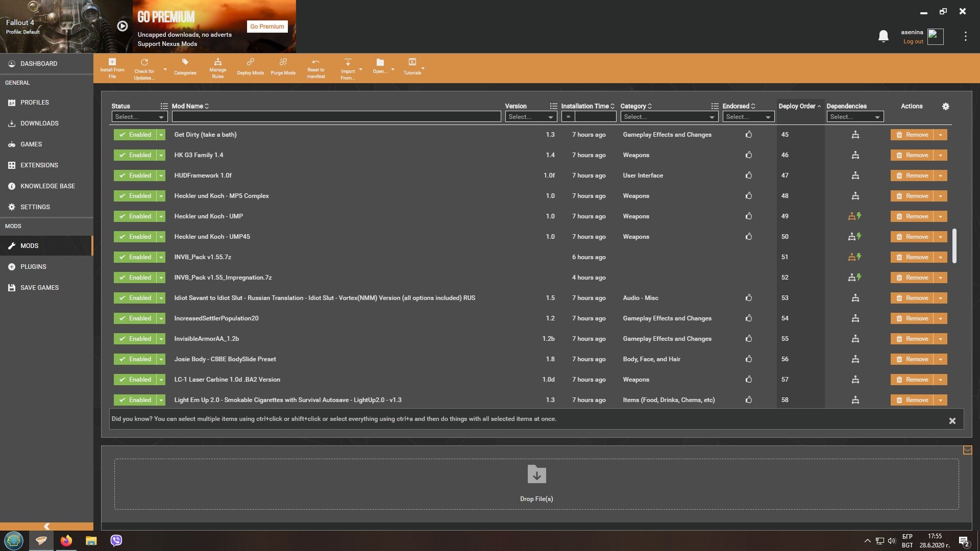
Task: Click Reset to manifest
Action: (315, 68)
